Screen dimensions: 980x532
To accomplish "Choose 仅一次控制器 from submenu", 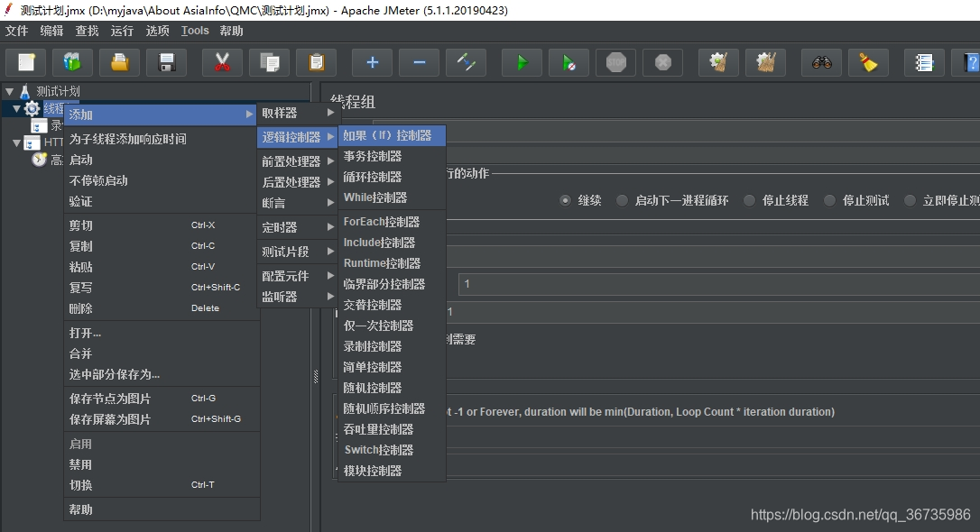I will pyautogui.click(x=392, y=326).
